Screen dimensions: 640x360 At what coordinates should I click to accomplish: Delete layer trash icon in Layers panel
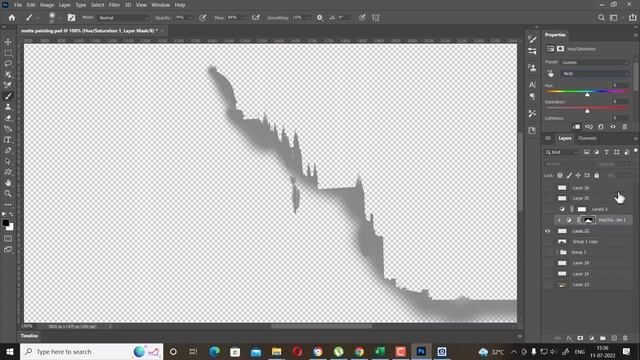click(x=625, y=338)
